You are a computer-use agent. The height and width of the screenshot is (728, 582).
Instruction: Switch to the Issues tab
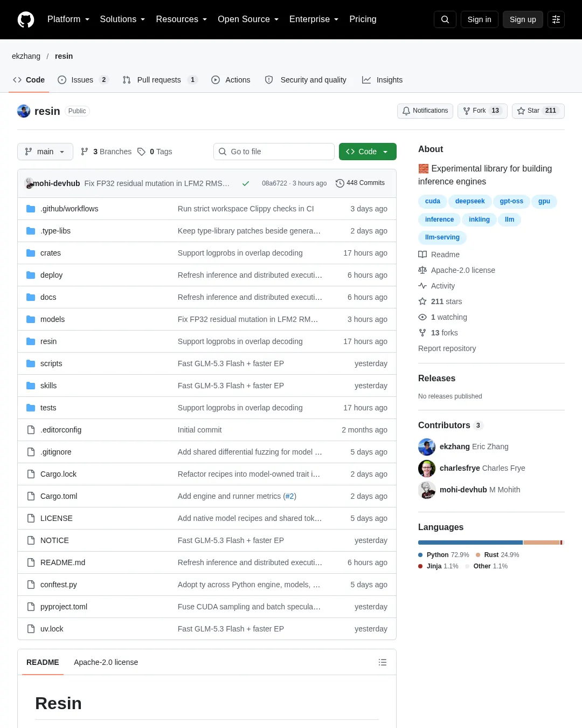(x=83, y=80)
